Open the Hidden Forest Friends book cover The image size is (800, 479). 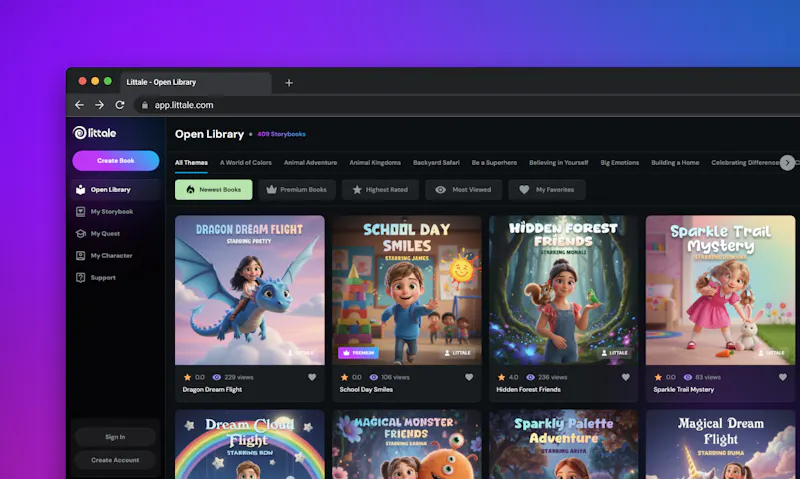(x=564, y=290)
